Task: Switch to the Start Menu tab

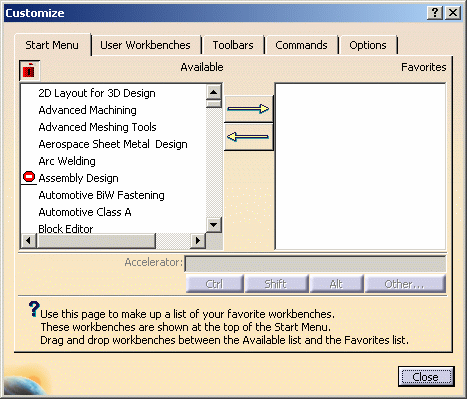Action: [x=52, y=45]
